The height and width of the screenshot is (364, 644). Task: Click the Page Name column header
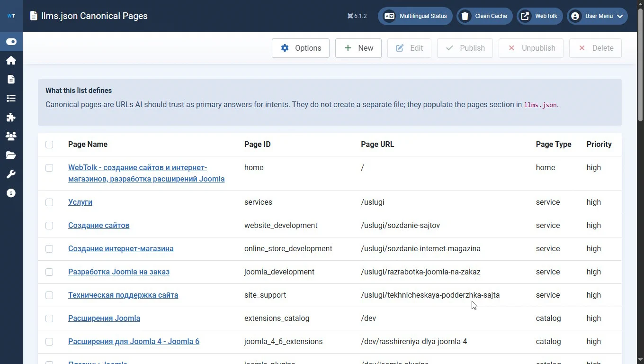[88, 145]
